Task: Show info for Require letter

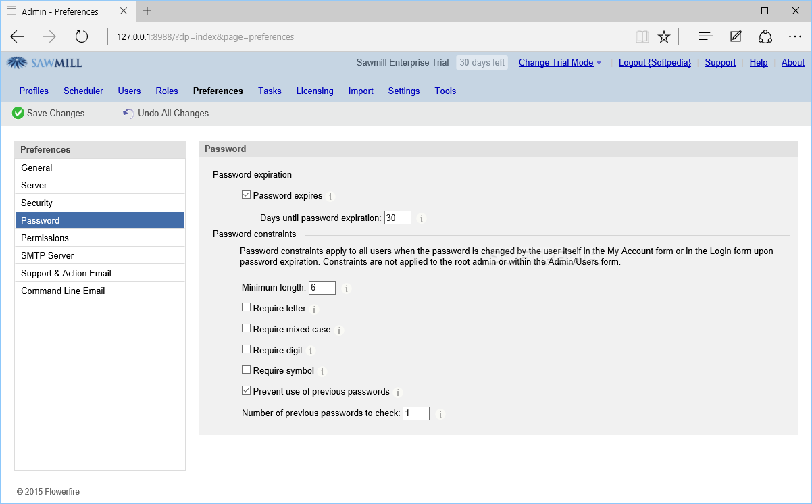Action: (314, 309)
